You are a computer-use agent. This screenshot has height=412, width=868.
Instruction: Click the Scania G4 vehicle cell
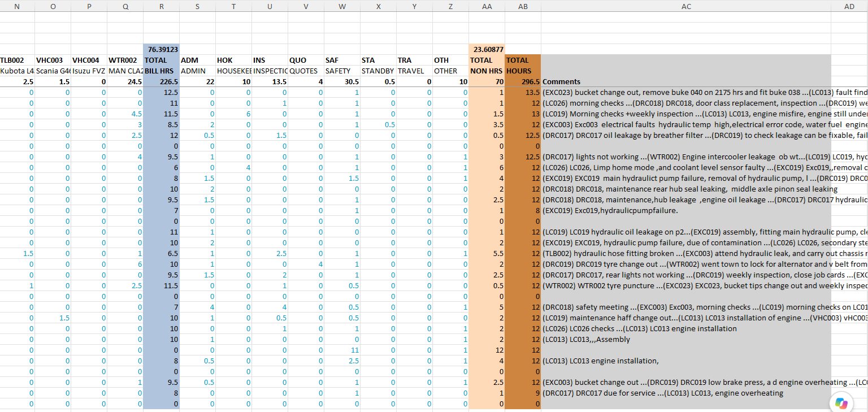tap(53, 71)
